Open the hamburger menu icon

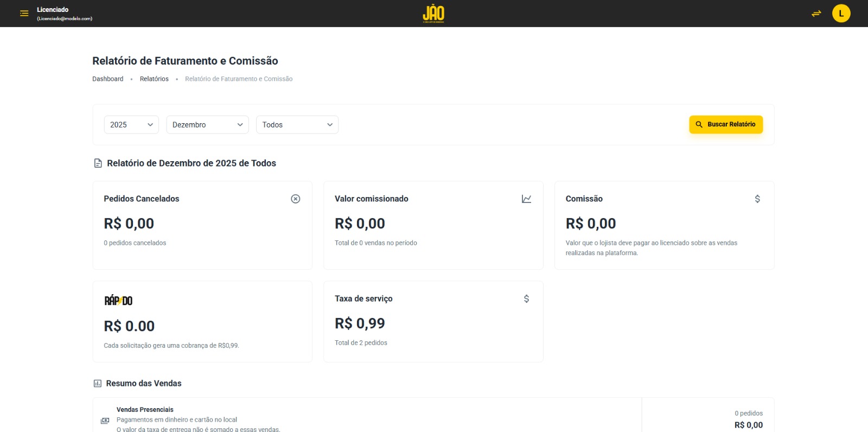pos(24,14)
